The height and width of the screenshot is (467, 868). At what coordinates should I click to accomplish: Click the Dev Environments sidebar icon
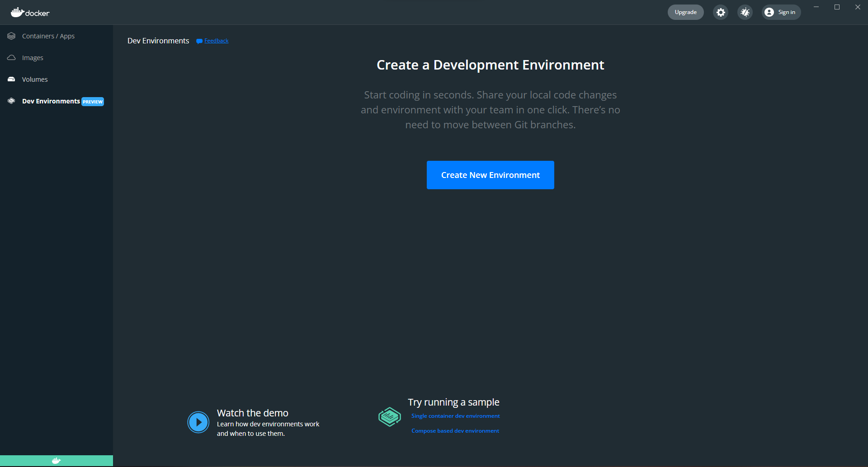[x=12, y=101]
